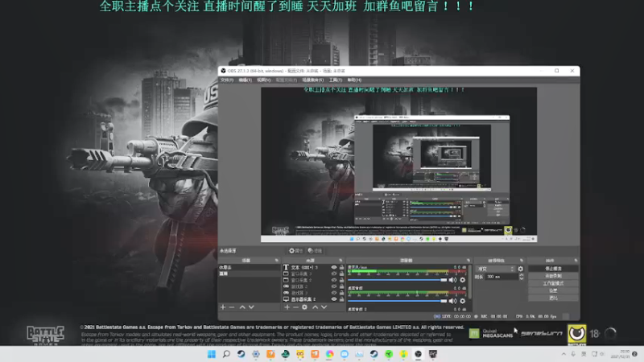Decrease transition duration with down arrow

coord(521,278)
